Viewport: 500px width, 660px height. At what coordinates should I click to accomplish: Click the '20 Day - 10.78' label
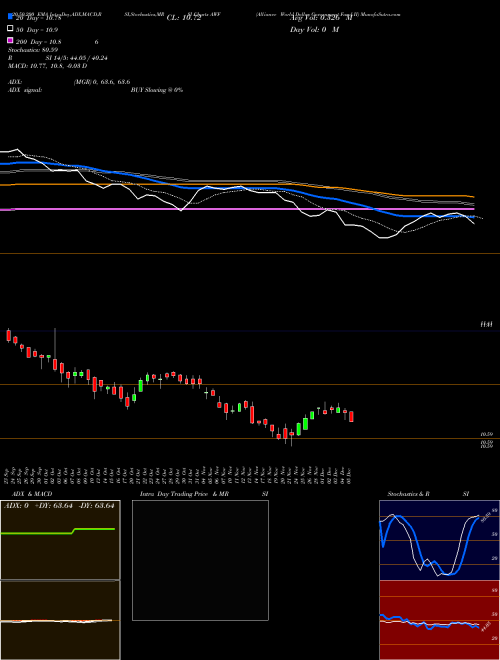click(38, 18)
